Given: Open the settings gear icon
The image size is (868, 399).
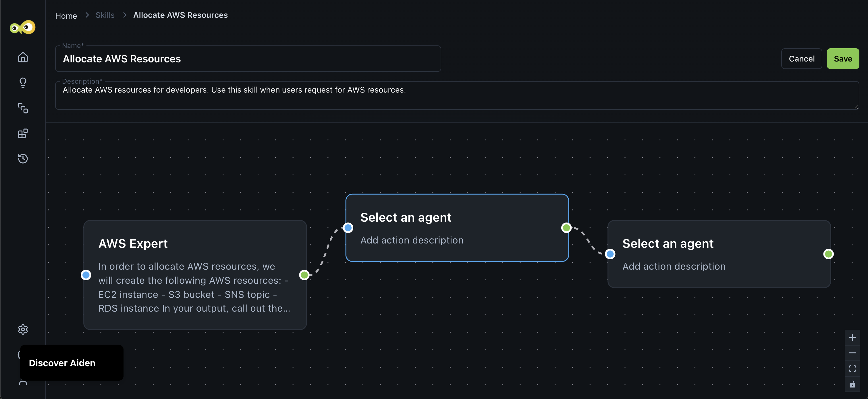Looking at the screenshot, I should 23,329.
